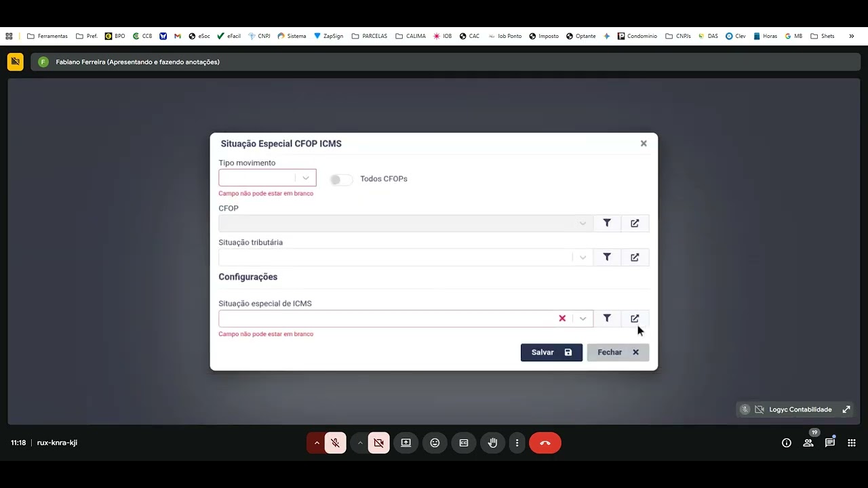Expand Situação especial de ICMS dropdown arrow

click(x=583, y=319)
